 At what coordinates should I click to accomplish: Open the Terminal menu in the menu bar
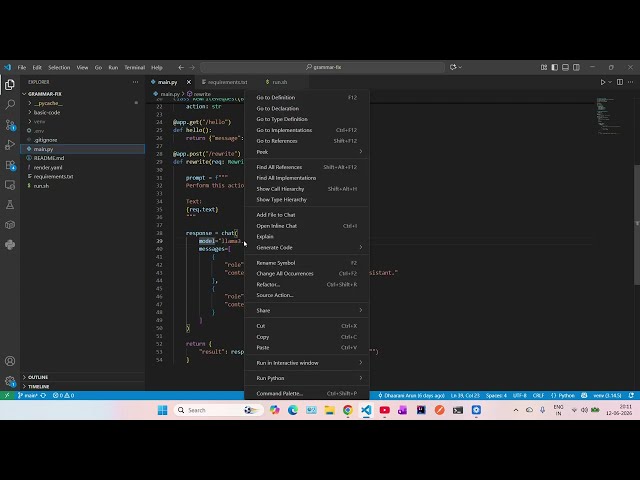(x=135, y=67)
